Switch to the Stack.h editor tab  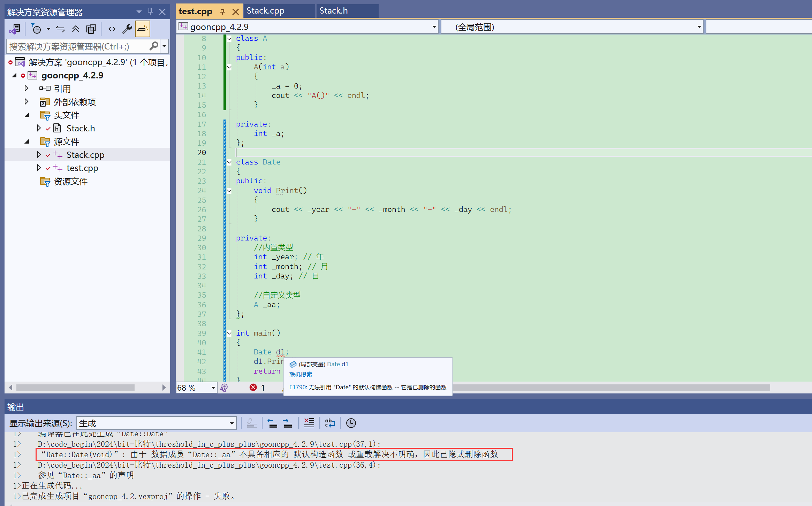tap(334, 11)
